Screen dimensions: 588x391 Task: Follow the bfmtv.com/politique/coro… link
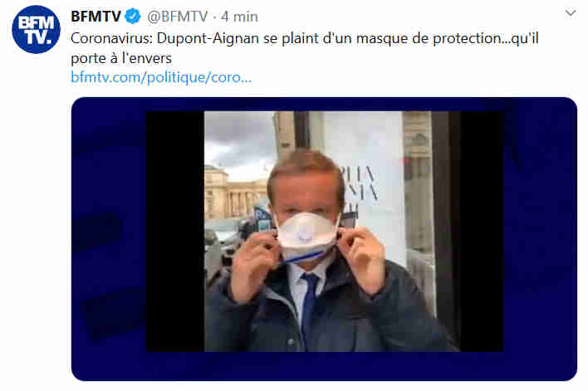click(x=161, y=77)
